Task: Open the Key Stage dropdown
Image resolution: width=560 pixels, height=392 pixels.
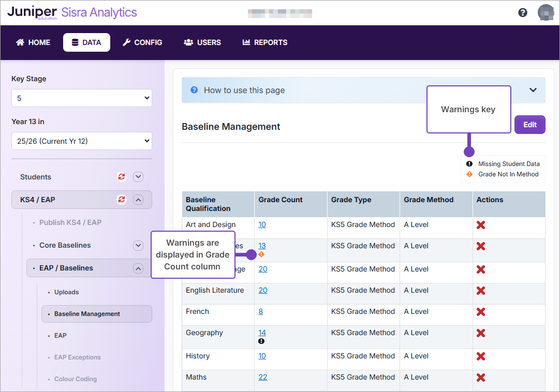Action: (82, 98)
